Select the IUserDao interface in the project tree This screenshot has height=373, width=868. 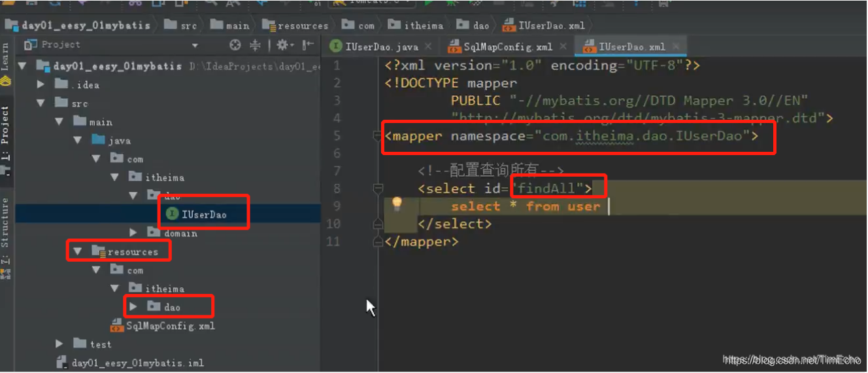point(197,214)
